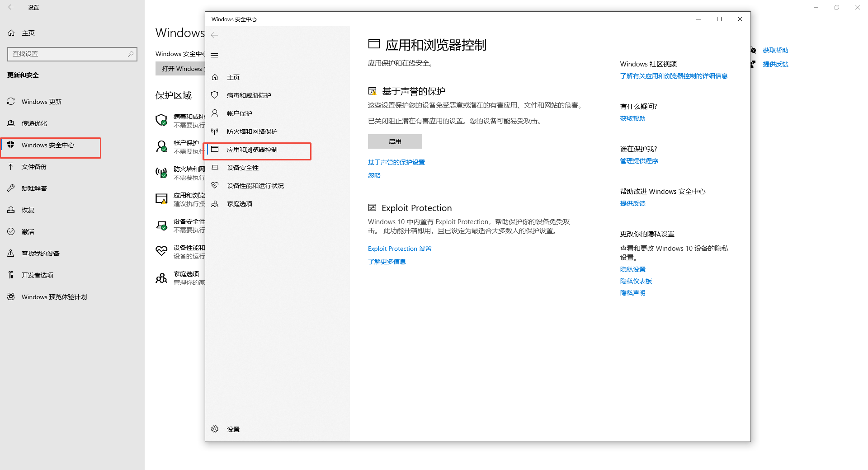The height and width of the screenshot is (470, 868).
Task: Click the device security laptop icon
Action: coord(215,167)
